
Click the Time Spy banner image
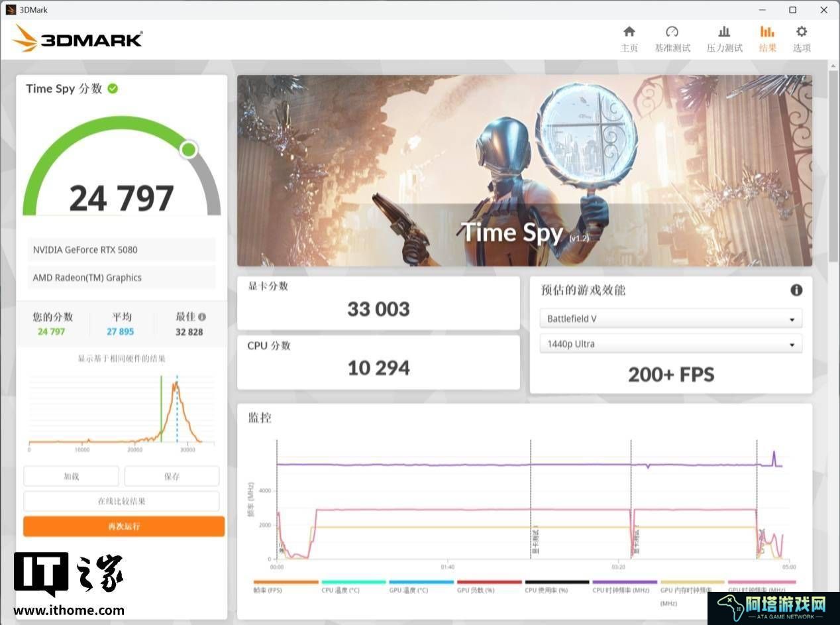pos(525,170)
